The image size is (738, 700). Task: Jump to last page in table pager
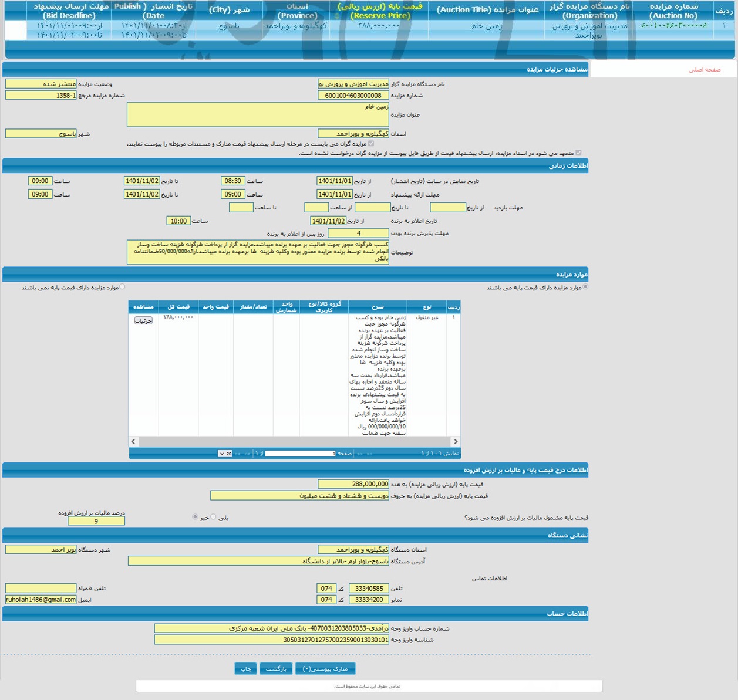pyautogui.click(x=237, y=454)
